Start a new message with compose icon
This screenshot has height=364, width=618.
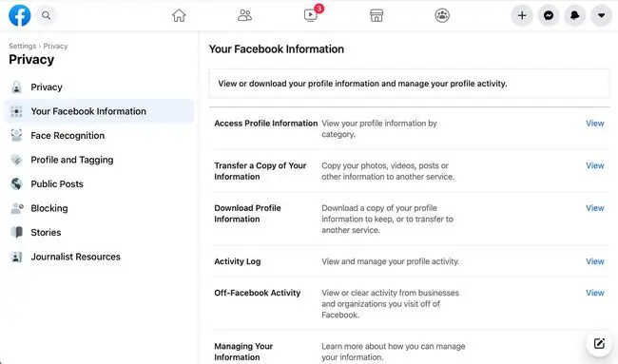coord(599,343)
